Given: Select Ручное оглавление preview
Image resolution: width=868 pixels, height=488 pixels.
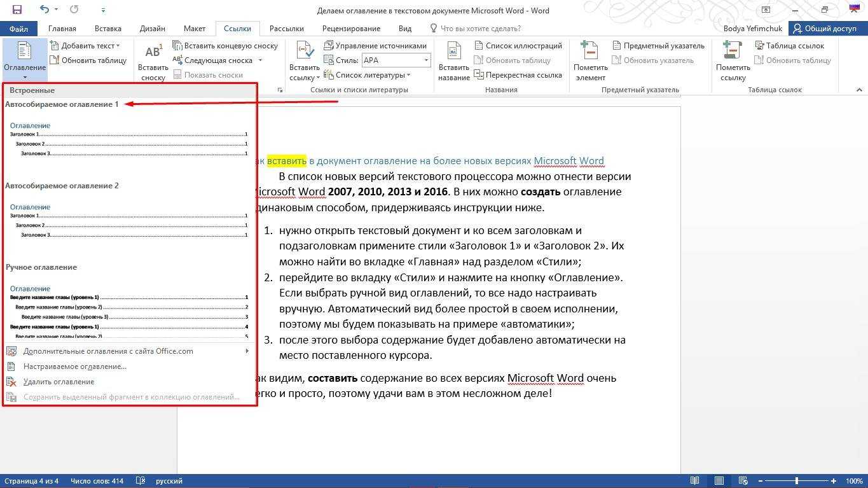Looking at the screenshot, I should click(x=128, y=310).
